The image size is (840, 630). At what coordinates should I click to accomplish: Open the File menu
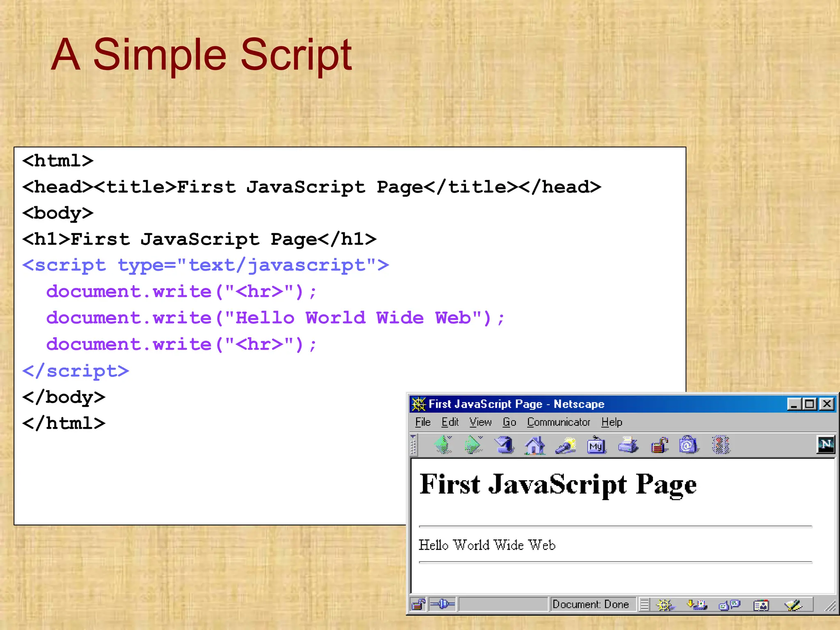pyautogui.click(x=422, y=422)
